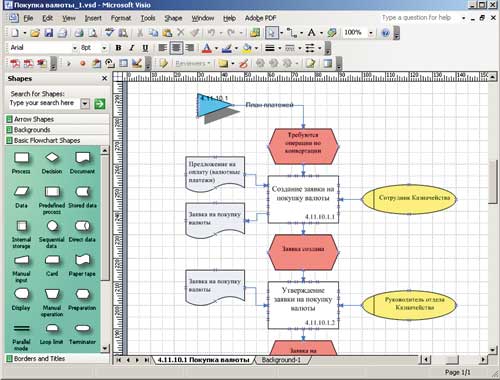Image resolution: width=500 pixels, height=380 pixels.
Task: Select the Text tool
Action: pyautogui.click(x=312, y=33)
